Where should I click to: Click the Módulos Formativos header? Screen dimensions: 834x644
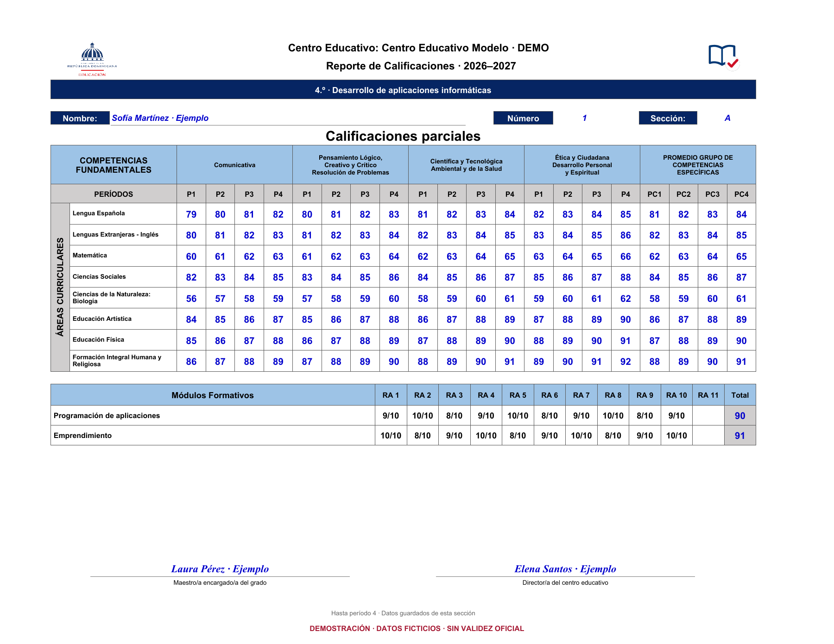[213, 395]
